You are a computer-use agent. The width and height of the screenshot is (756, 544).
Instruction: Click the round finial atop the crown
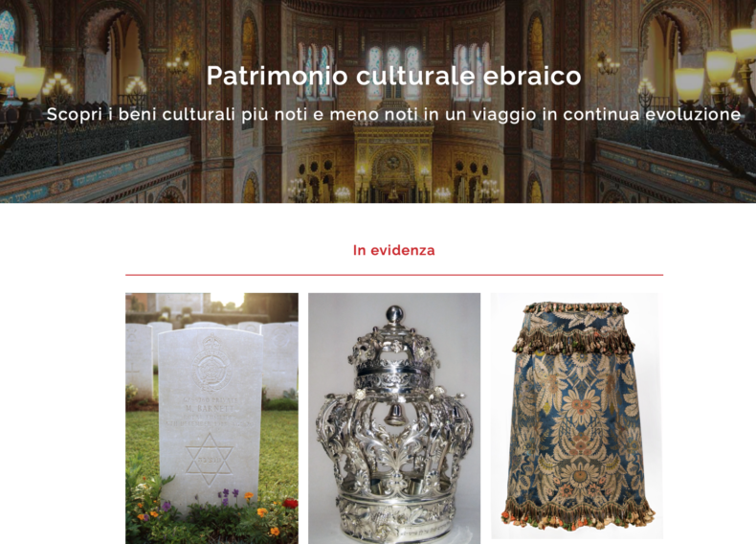[395, 314]
